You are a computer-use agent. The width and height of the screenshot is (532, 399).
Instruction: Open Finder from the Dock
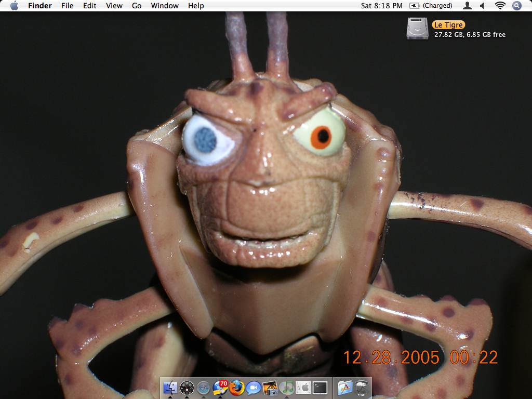click(x=170, y=388)
